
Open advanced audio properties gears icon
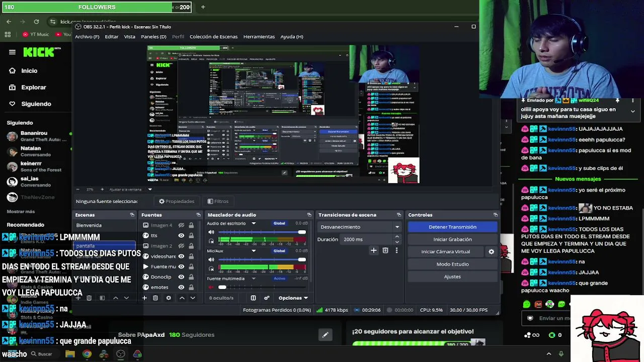pyautogui.click(x=267, y=298)
